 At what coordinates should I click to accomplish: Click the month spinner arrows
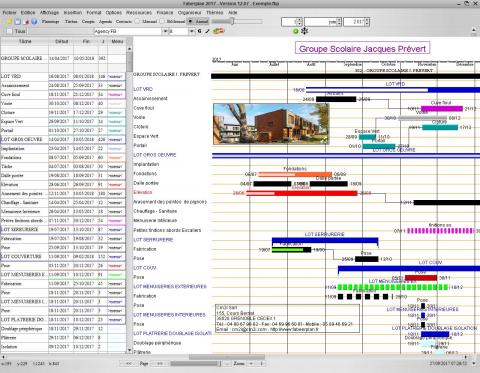(339, 22)
